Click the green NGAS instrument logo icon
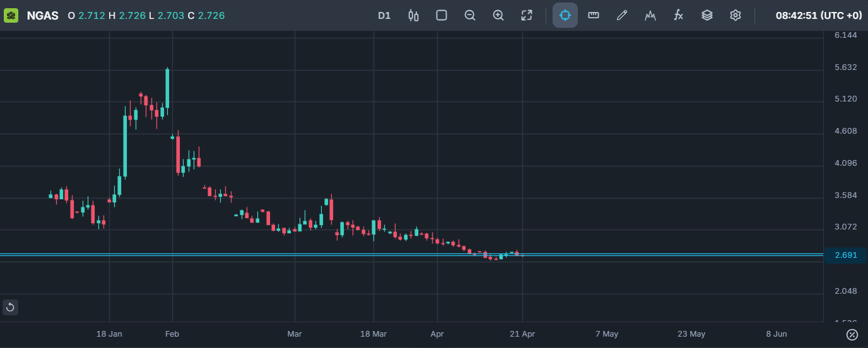This screenshot has height=348, width=868. point(11,15)
